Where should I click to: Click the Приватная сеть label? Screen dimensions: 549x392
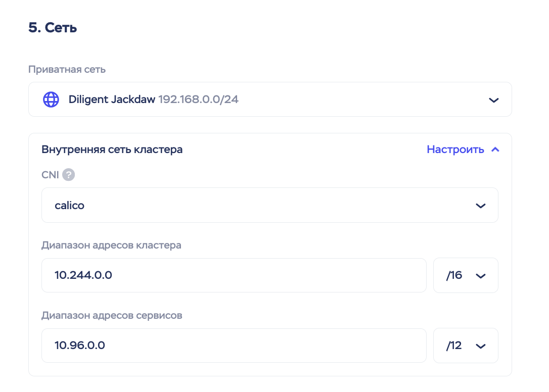click(x=67, y=69)
